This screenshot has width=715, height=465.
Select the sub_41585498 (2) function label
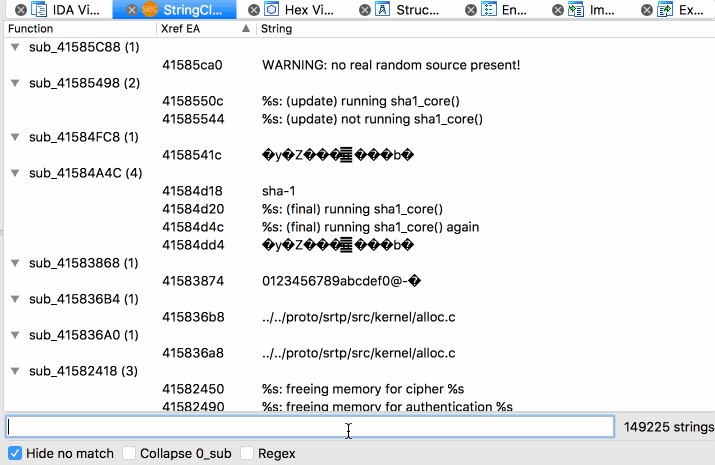[x=84, y=83]
